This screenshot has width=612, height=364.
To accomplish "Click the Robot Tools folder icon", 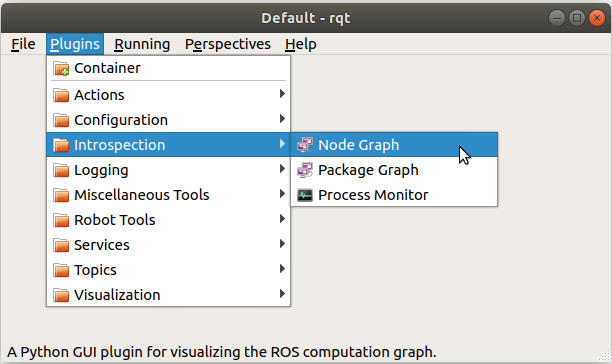I will (61, 220).
